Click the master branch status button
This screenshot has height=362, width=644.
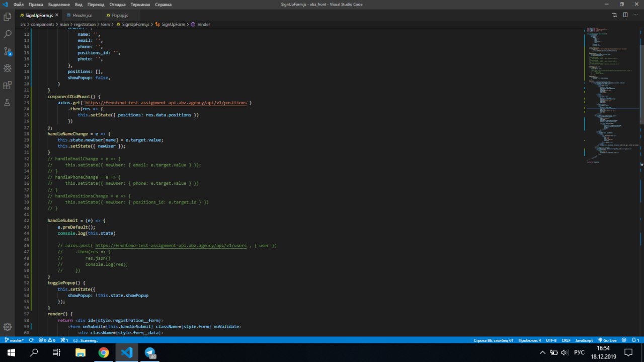click(x=15, y=340)
